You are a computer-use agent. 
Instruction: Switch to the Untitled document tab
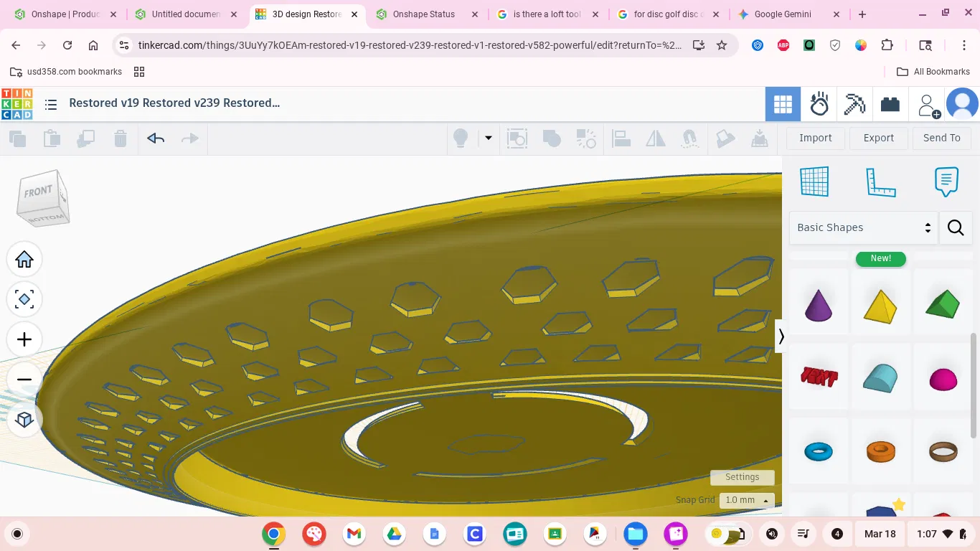click(186, 14)
